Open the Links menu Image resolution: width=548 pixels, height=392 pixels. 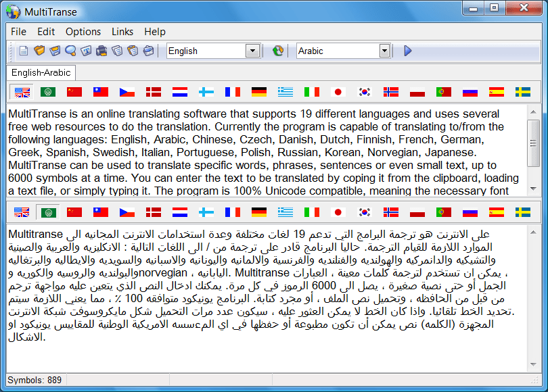122,32
